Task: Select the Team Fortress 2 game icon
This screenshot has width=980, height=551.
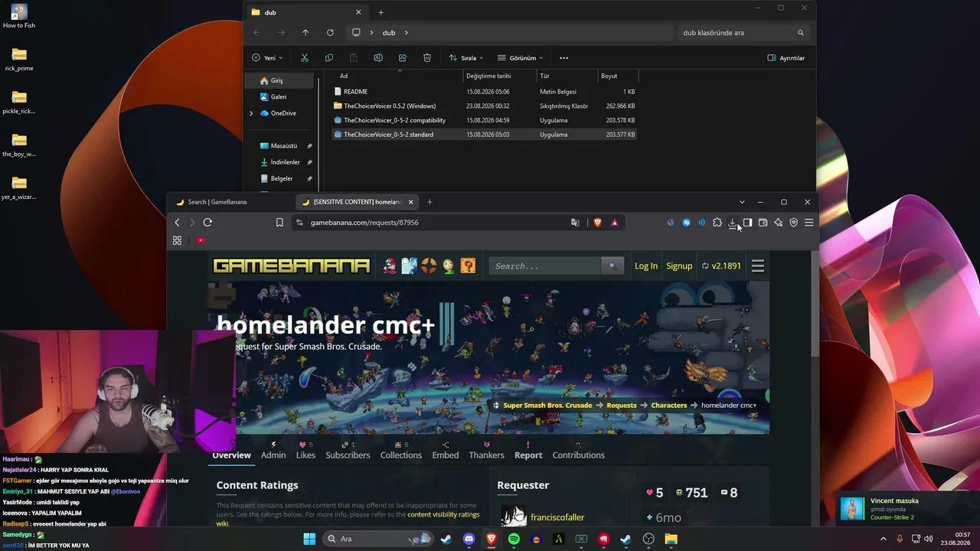Action: 429,266
